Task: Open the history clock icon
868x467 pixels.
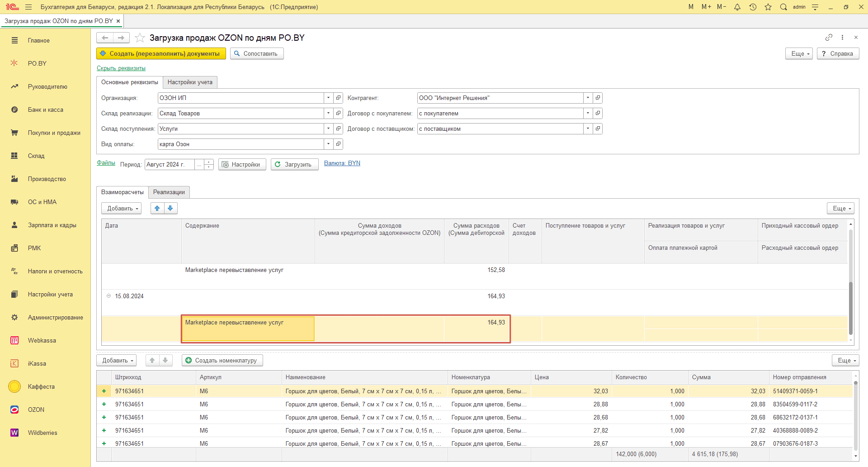Action: click(753, 7)
